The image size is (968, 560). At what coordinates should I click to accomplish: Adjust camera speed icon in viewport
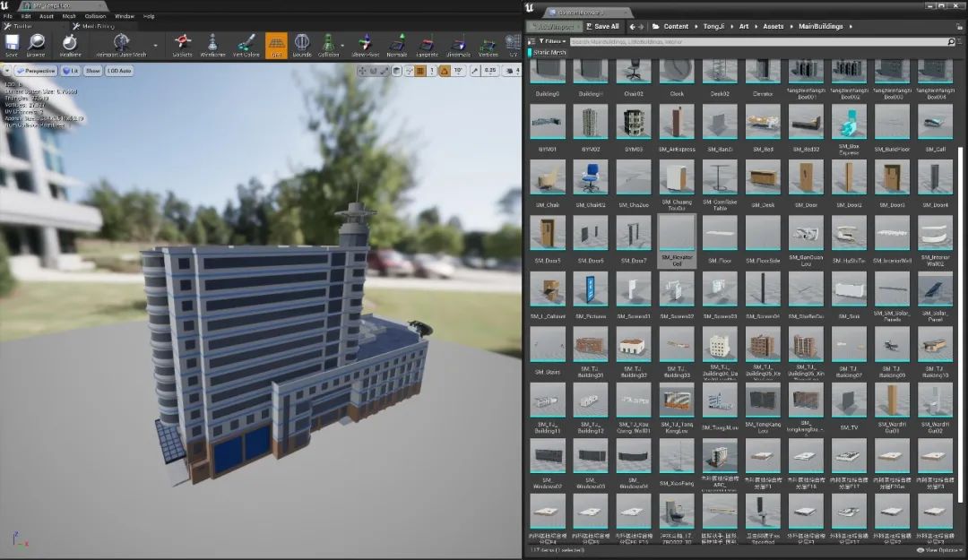pos(512,71)
